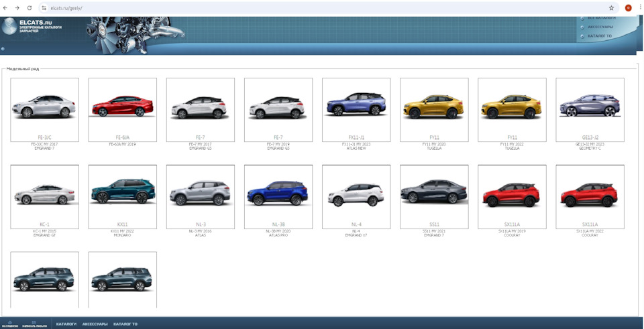This screenshot has width=644, height=329.
Task: Select "АКСЕССУАРЫ" in the footer bar
Action: 95,324
